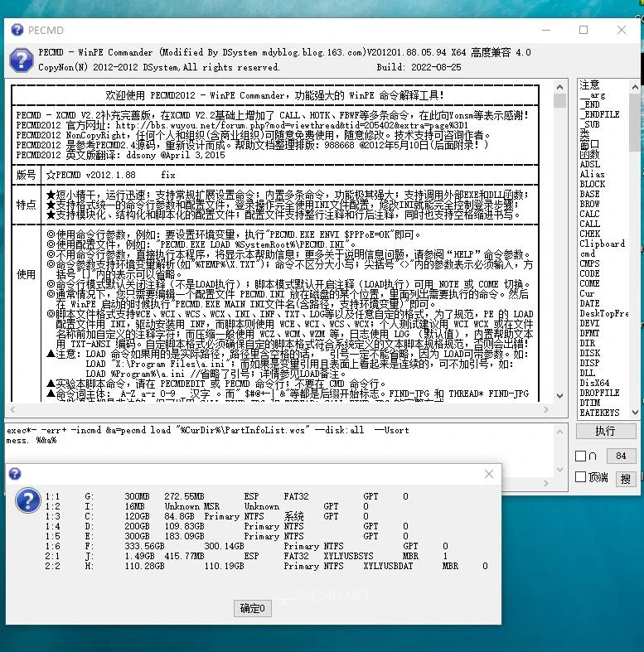Select CMPS in the command list
The height and width of the screenshot is (652, 644).
(x=590, y=264)
